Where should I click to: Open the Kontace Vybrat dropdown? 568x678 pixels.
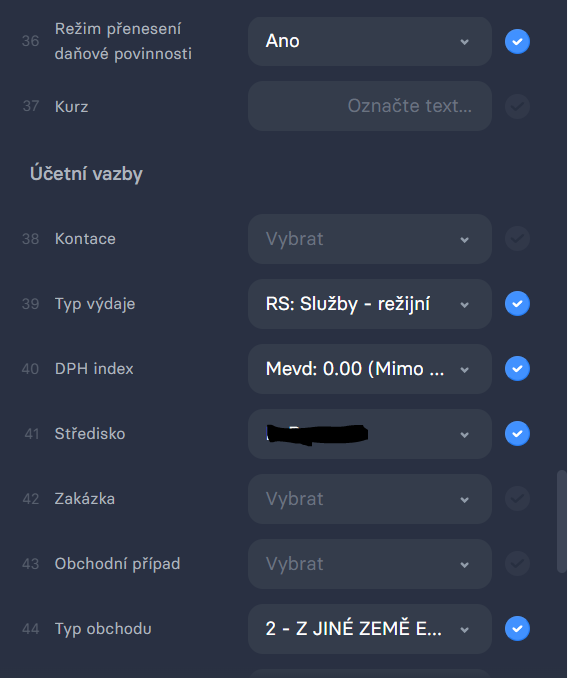tap(370, 239)
